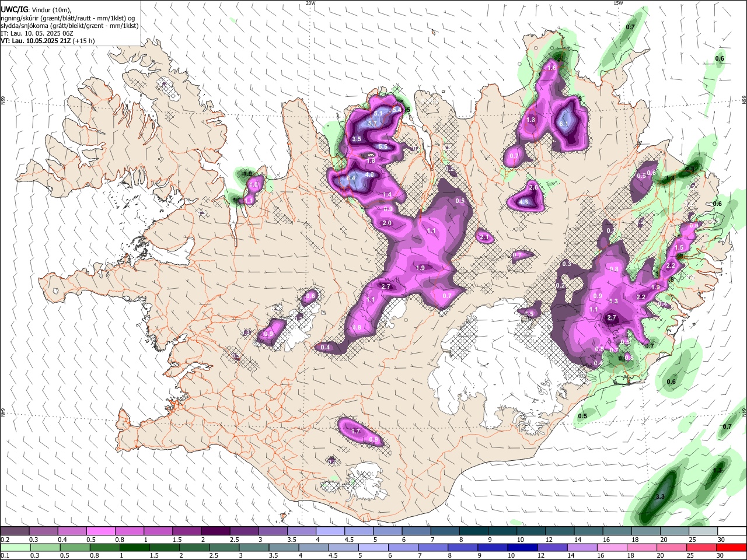Click the '1.4' precipitation value on the map

pyautogui.click(x=388, y=194)
